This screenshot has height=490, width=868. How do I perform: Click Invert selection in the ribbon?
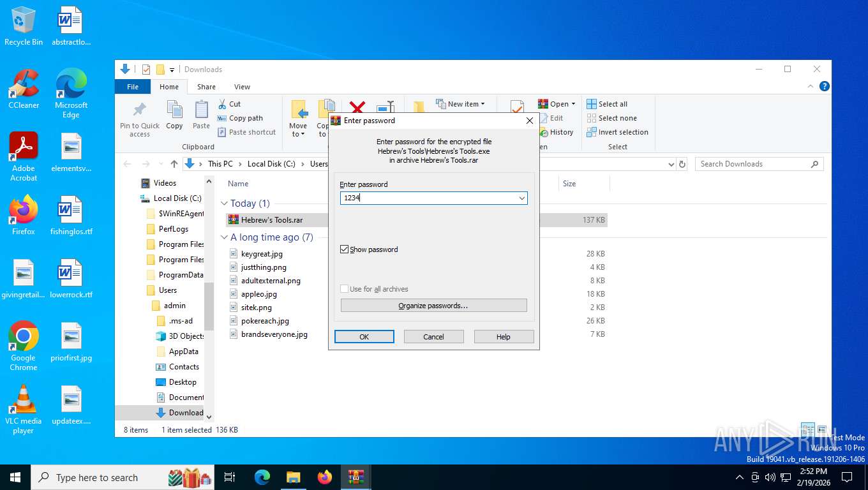coord(617,132)
